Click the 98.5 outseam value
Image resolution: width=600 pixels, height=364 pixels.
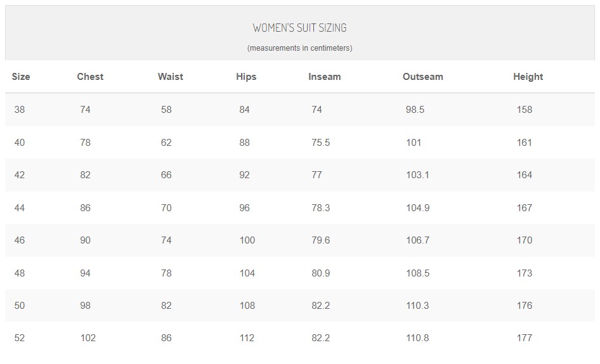pos(415,110)
